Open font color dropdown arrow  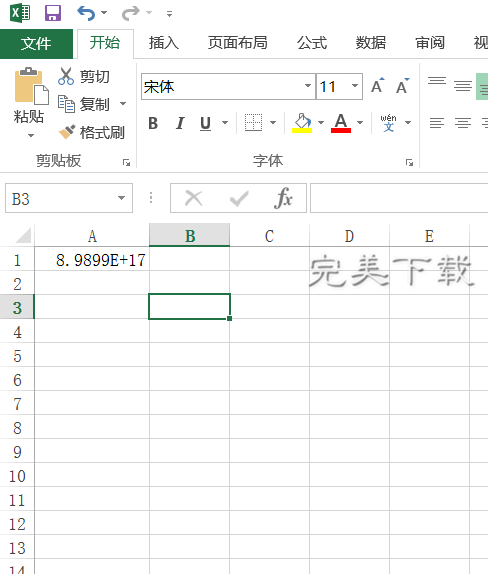coord(360,123)
